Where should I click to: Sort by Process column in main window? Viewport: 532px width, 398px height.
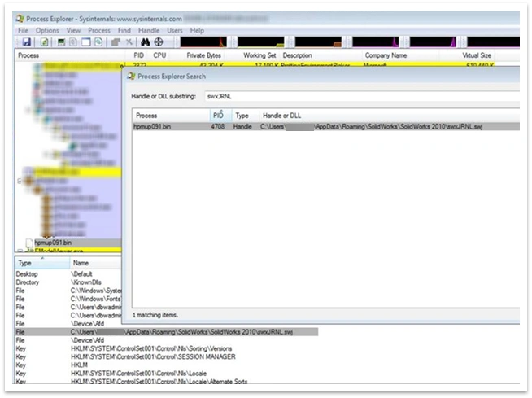pos(70,55)
